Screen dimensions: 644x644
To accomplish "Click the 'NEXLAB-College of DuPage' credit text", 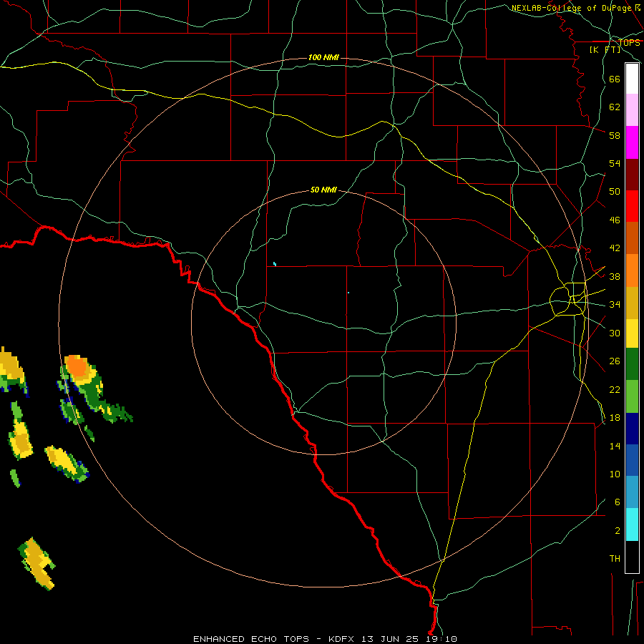I will [572, 8].
